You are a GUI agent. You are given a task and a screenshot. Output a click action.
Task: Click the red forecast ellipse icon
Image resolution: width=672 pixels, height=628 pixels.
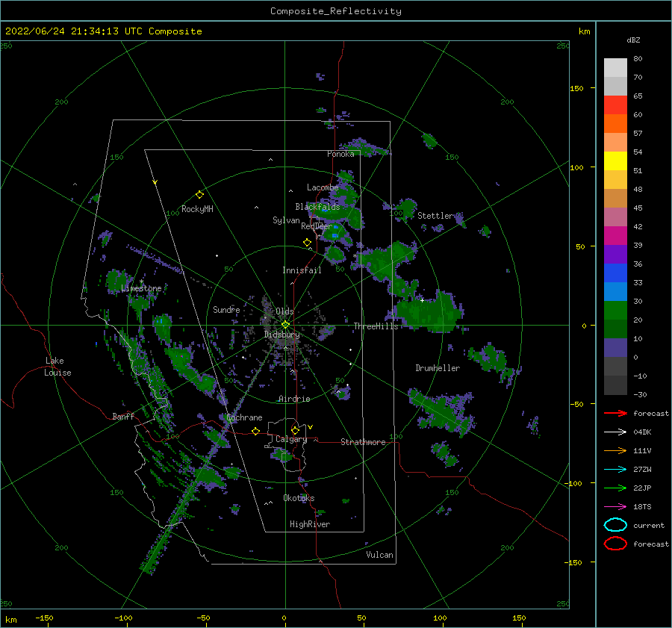pos(615,544)
